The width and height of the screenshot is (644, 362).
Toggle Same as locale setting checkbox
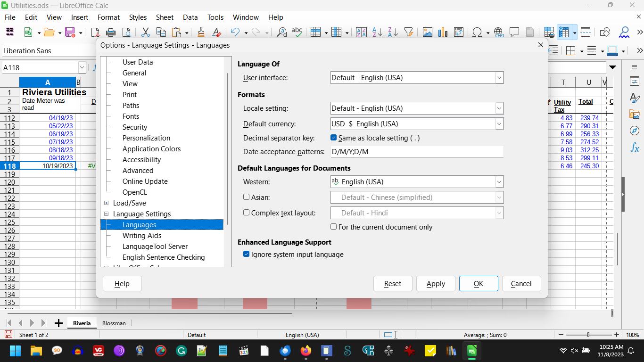tap(334, 138)
